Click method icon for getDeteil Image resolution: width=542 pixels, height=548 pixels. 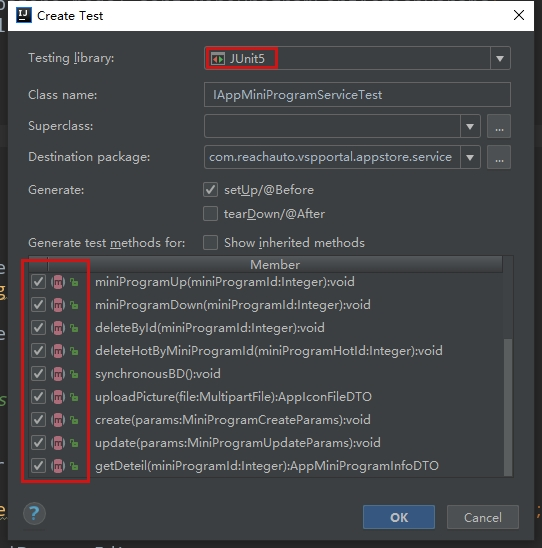click(58, 466)
